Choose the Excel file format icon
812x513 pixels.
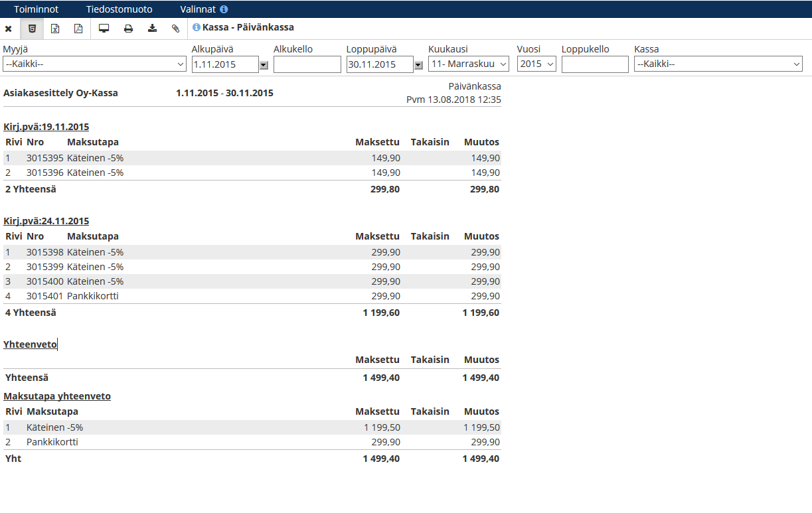coord(55,29)
